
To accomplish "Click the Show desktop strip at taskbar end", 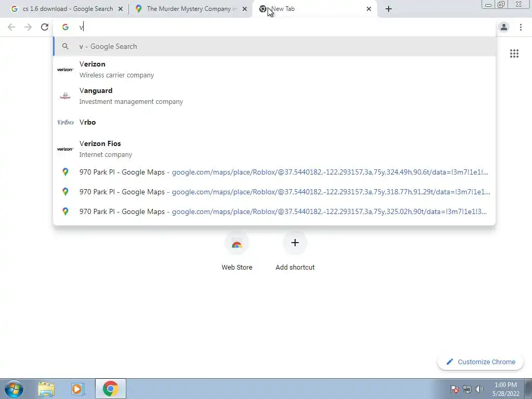I will (x=528, y=389).
